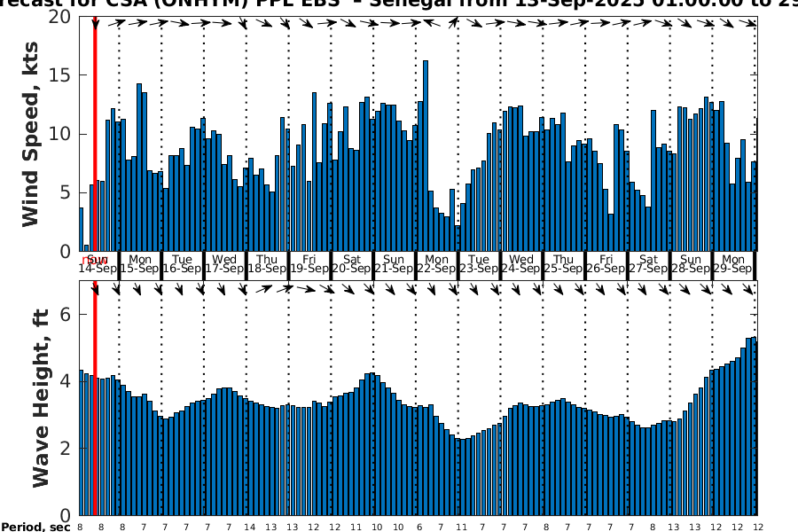Screen dimensions: 798x532
Task: Select the 'Wed 17-Sep' date label
Action: tap(224, 263)
